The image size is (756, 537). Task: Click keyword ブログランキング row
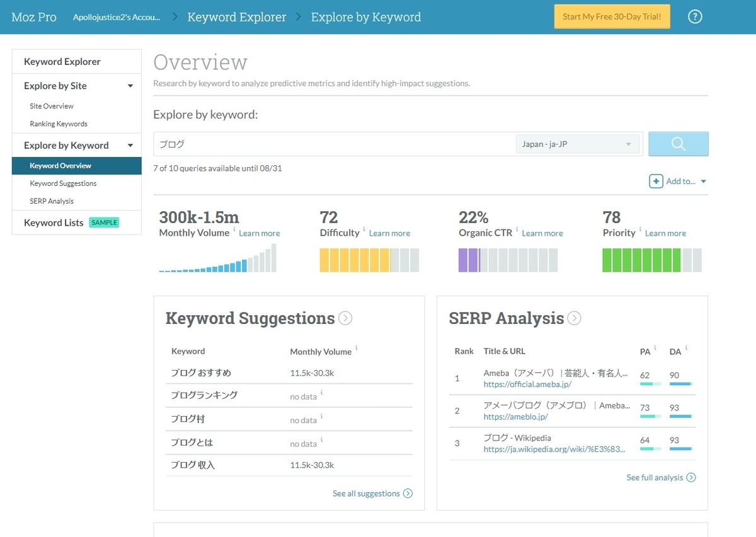(x=289, y=395)
